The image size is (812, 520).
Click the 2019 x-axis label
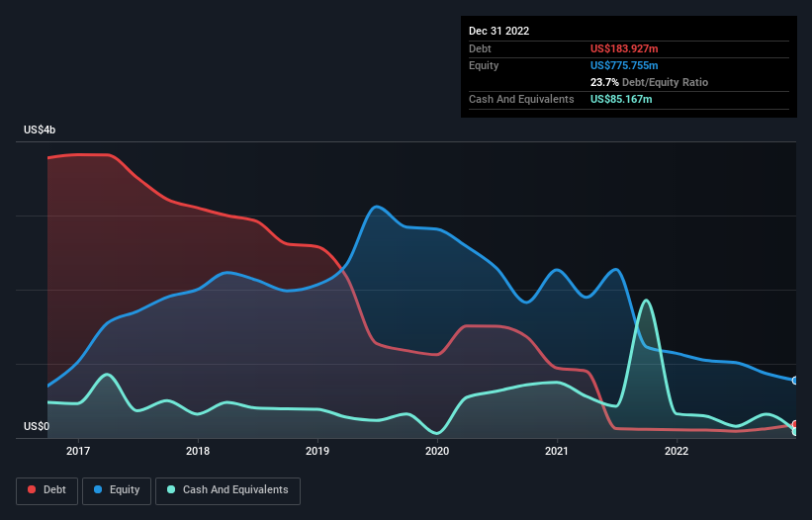click(x=317, y=451)
